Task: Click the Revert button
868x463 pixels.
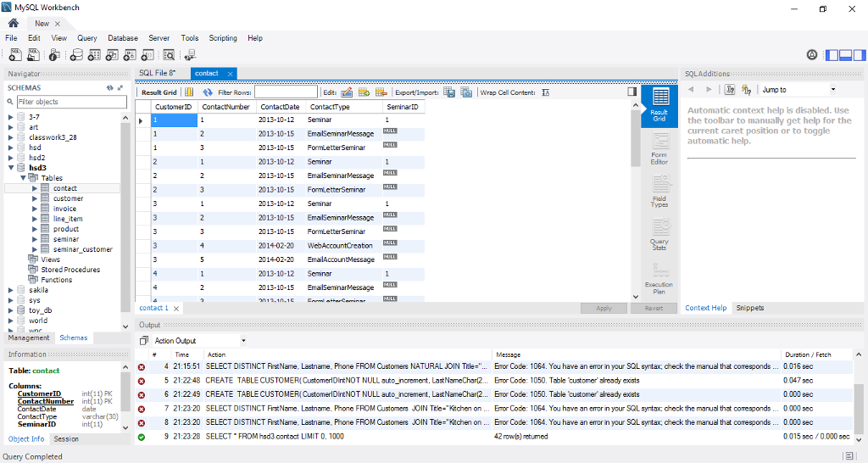Action: (654, 308)
